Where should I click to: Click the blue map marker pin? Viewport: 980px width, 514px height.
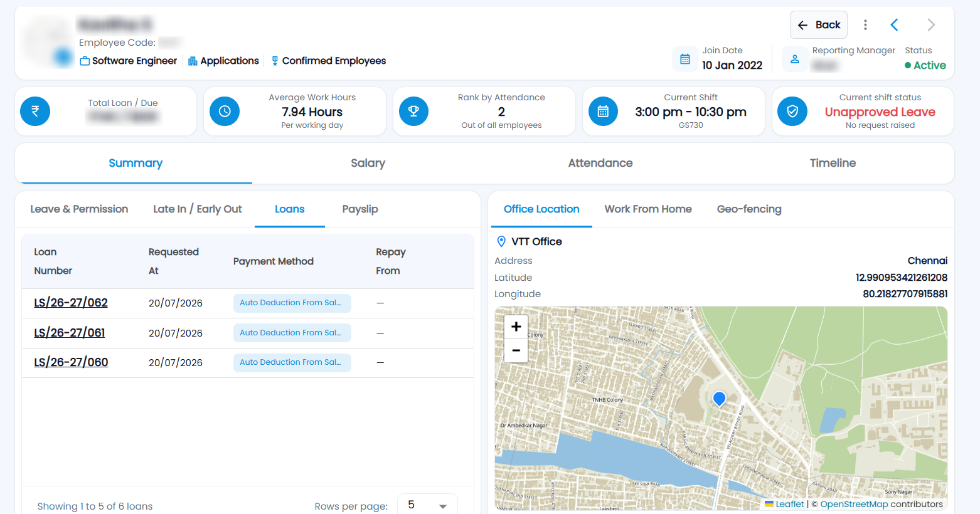coord(720,399)
